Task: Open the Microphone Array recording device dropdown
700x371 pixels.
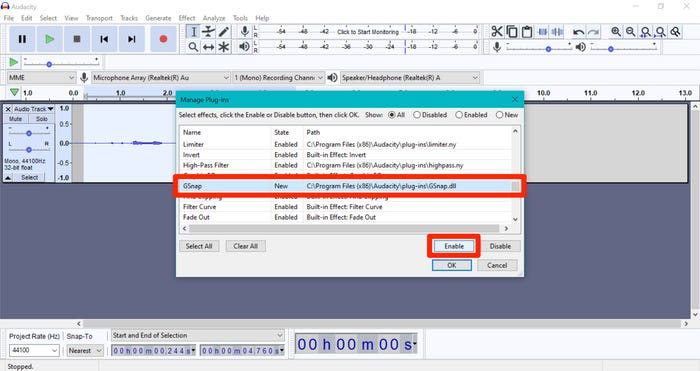Action: pyautogui.click(x=161, y=78)
